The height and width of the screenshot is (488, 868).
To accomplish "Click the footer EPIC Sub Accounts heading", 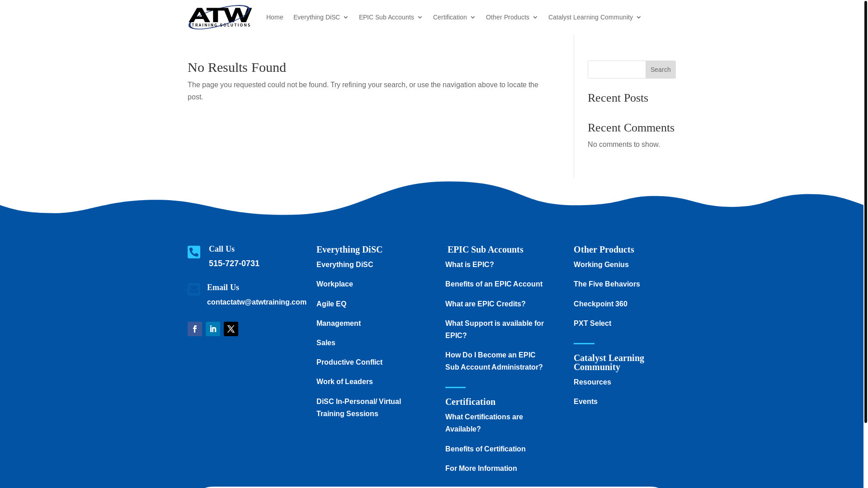I will (486, 249).
